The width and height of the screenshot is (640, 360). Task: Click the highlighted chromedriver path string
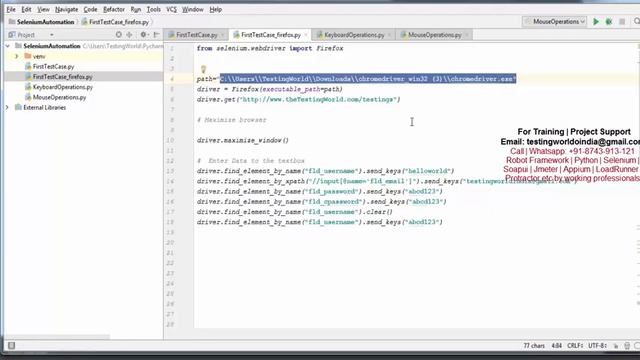[368, 79]
